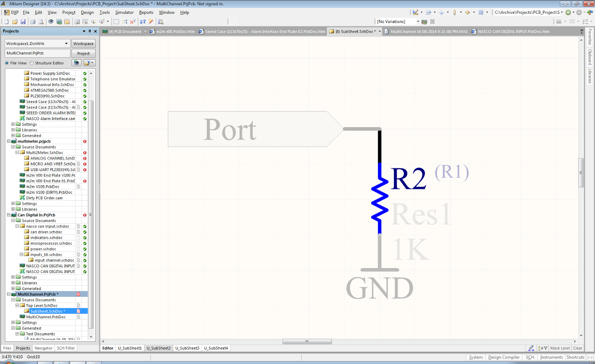Screen dimensions: 595x364
Task: Switch to the U_SubSheet2 tab
Action: (x=158, y=348)
